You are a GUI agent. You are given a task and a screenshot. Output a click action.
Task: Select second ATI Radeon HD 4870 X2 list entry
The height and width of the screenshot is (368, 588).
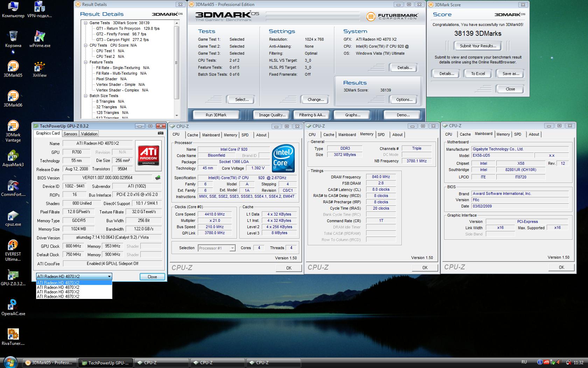[x=74, y=287]
